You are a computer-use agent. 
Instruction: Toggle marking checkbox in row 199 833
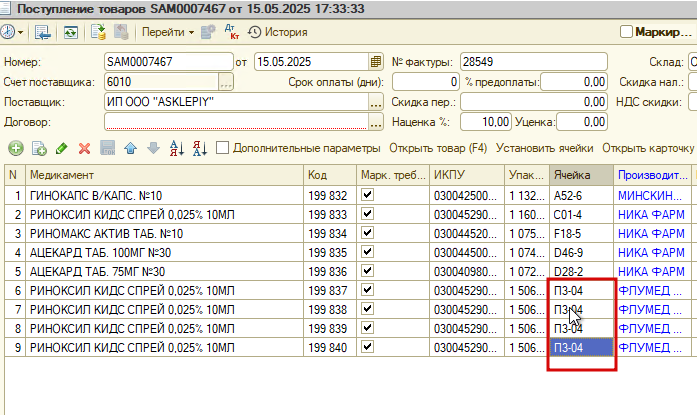tap(367, 214)
